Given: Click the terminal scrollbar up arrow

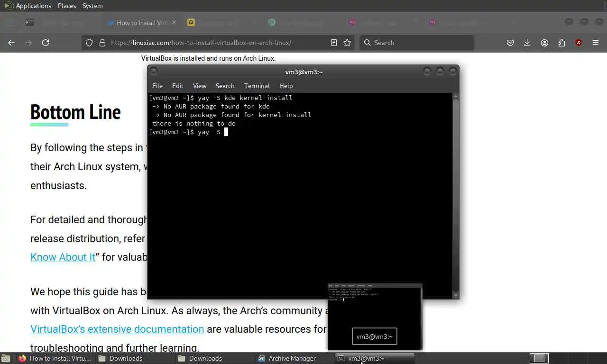Looking at the screenshot, I should click(x=456, y=96).
